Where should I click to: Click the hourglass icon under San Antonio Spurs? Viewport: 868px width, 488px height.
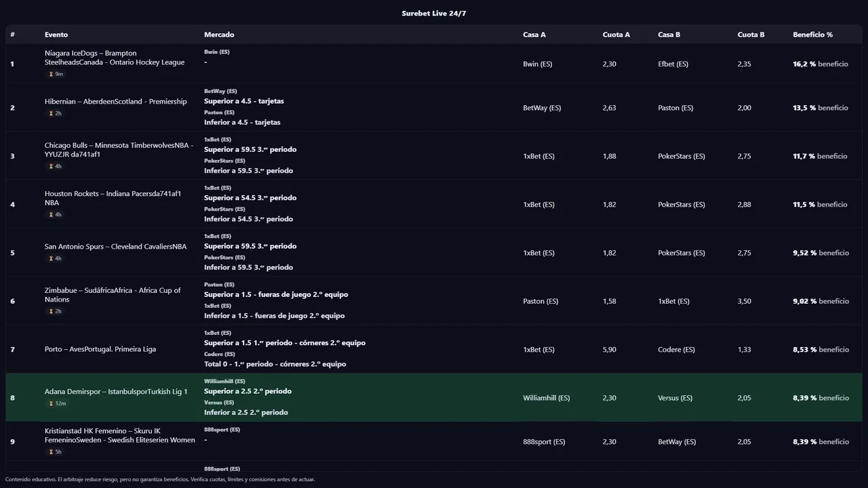51,259
